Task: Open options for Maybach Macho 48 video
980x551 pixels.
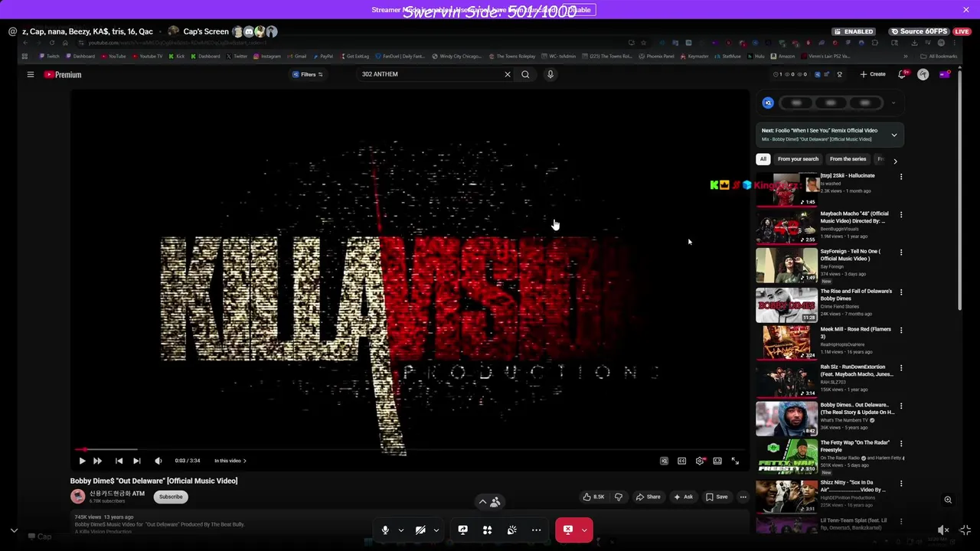Action: [x=901, y=215]
